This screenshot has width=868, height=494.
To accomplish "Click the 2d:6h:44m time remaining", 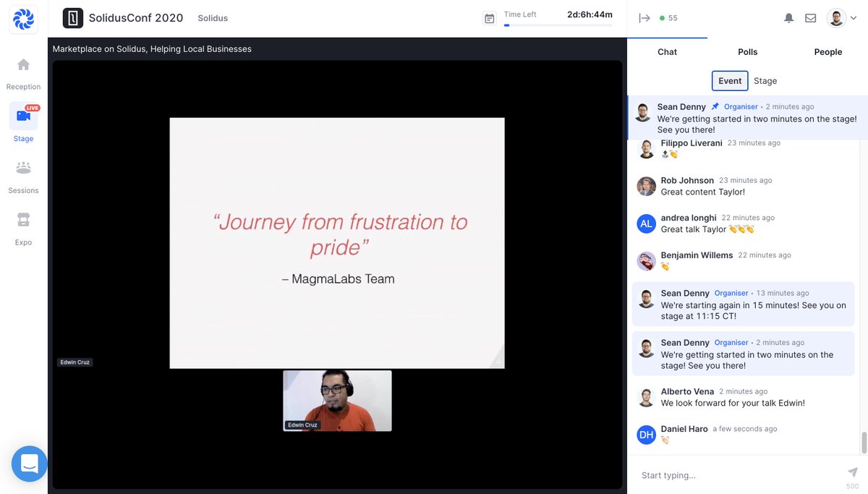I will 590,14.
